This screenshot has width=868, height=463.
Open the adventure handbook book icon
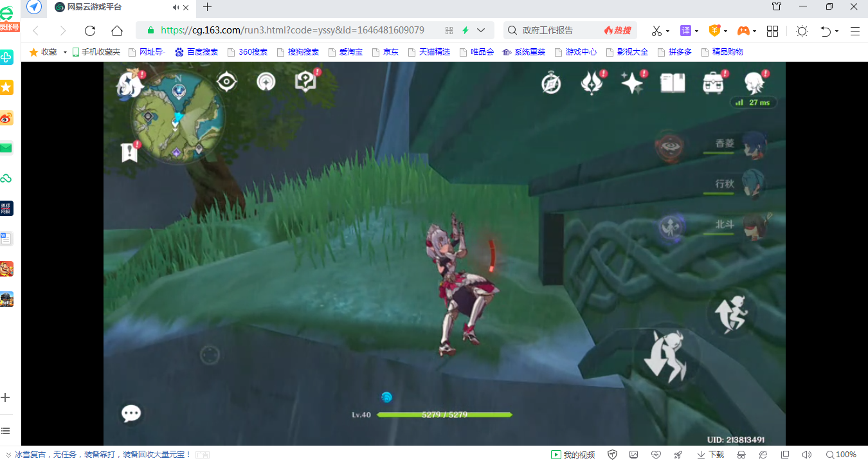[673, 84]
